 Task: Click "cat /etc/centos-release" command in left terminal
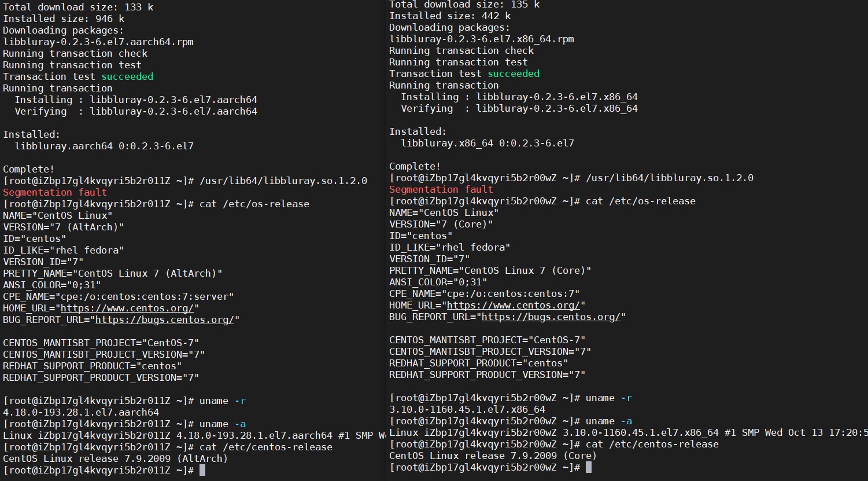point(265,447)
